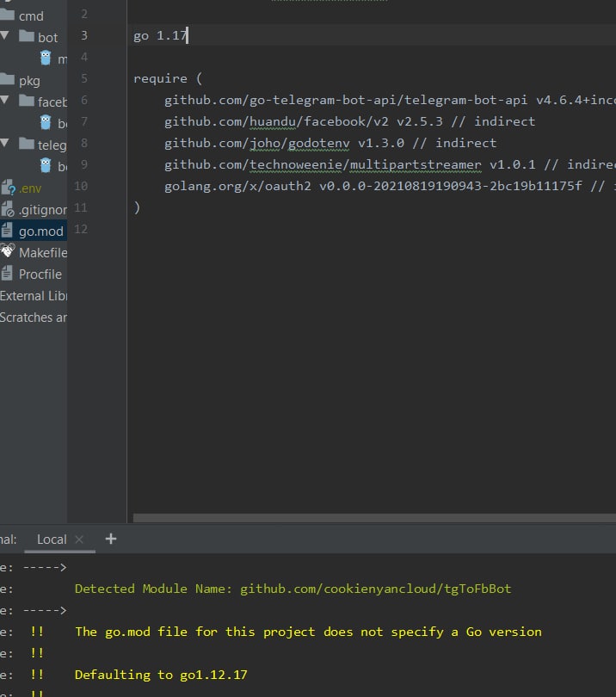Click the technoweenie/multipartstreamer dependency line
Image resolution: width=616 pixels, height=697 pixels.
click(x=390, y=164)
